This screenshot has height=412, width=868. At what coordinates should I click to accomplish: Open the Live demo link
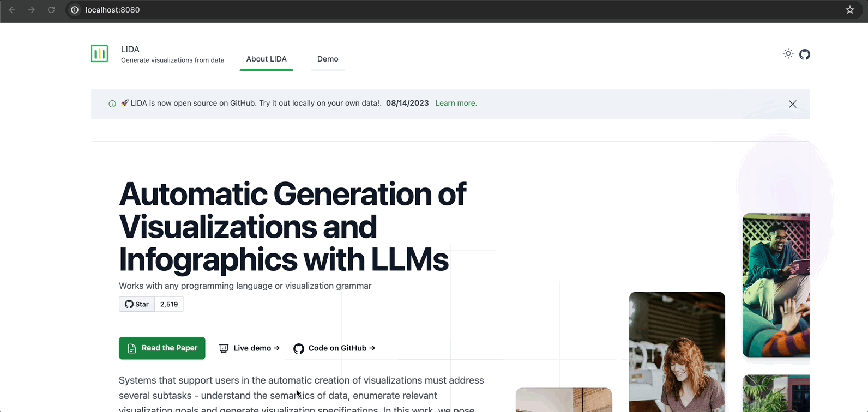click(x=250, y=348)
